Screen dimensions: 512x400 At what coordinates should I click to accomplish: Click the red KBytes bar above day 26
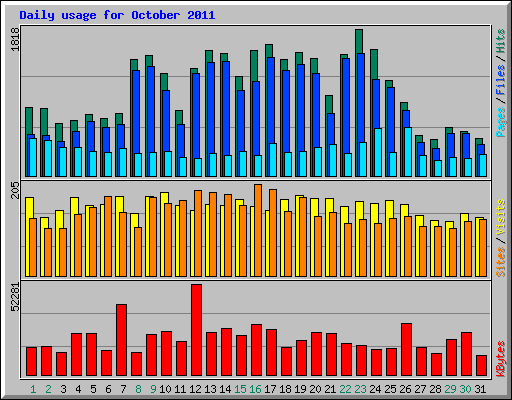pos(407,350)
